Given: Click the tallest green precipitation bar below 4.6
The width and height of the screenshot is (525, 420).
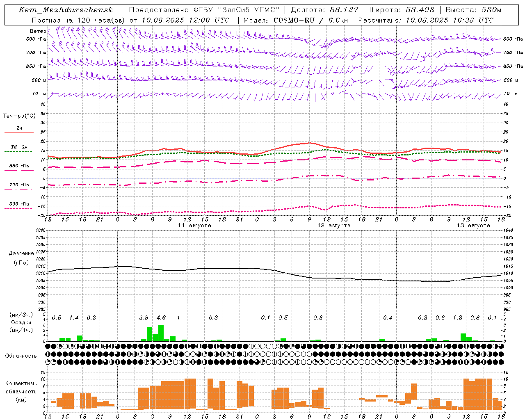Looking at the screenshot, I should click(x=161, y=333).
